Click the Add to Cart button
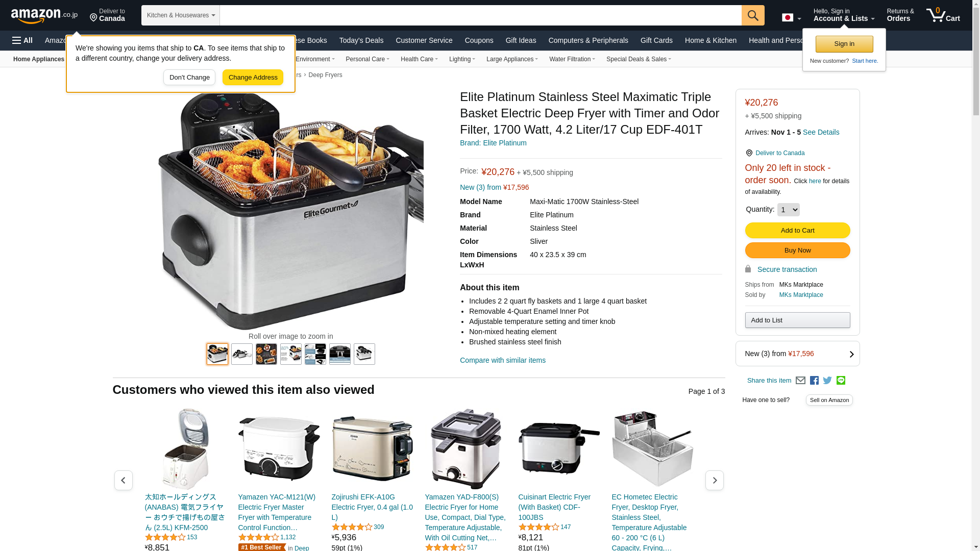Screen dimensions: 980x551 click(x=797, y=231)
